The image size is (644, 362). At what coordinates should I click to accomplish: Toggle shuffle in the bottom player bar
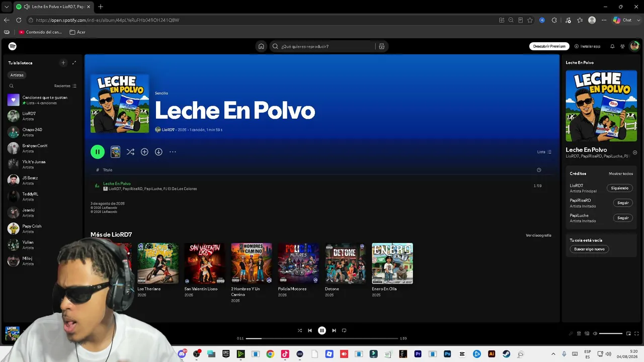point(300,330)
